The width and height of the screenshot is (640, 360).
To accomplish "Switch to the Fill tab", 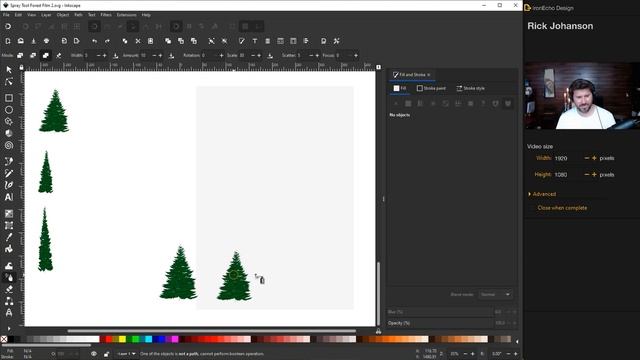I will 400,88.
